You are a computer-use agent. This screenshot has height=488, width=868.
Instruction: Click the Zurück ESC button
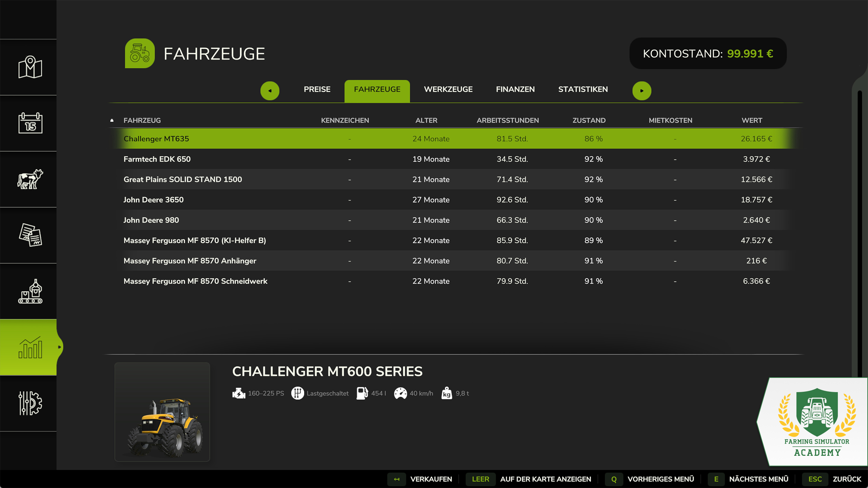[832, 479]
